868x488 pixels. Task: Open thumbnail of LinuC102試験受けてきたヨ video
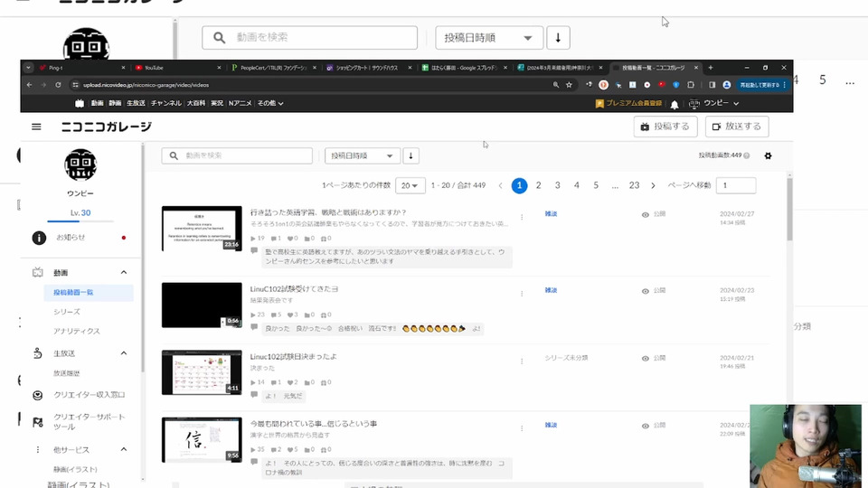click(202, 305)
